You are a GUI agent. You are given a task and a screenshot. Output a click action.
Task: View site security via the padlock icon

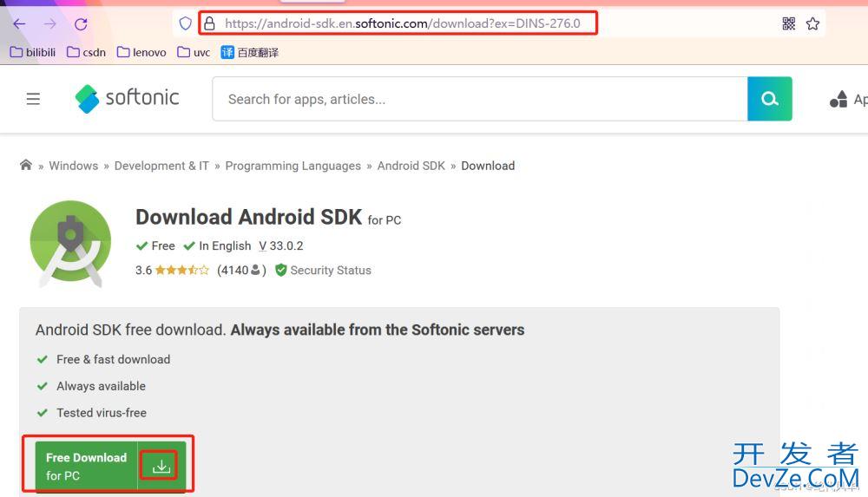[x=209, y=23]
